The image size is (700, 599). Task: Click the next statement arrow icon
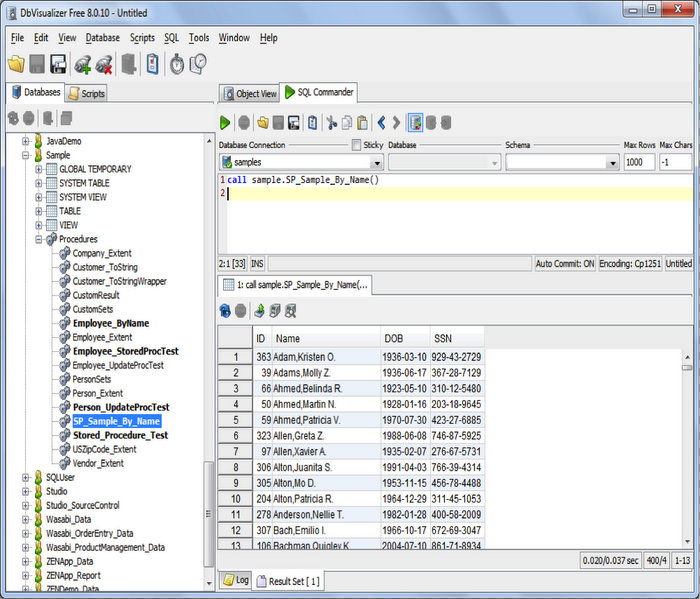coord(396,123)
